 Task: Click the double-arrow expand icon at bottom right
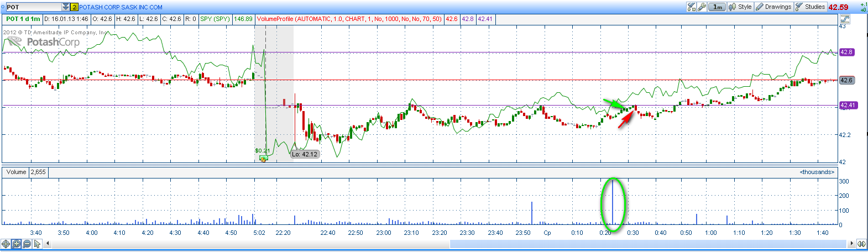(x=861, y=244)
